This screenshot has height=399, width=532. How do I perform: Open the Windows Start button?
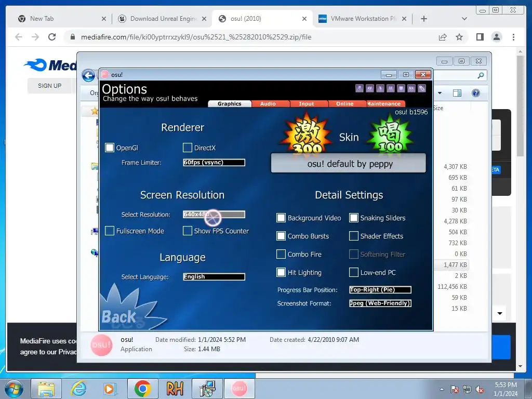[x=14, y=389]
